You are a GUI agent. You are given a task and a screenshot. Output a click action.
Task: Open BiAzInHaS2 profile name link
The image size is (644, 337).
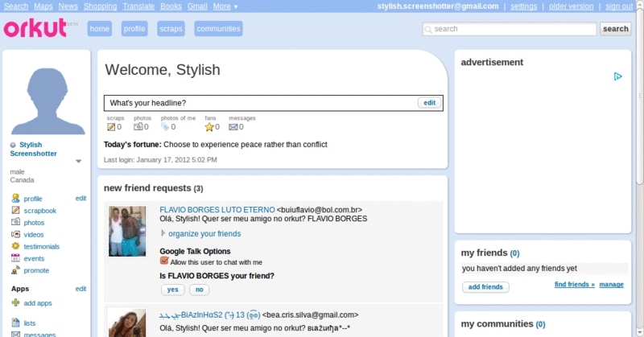point(210,314)
